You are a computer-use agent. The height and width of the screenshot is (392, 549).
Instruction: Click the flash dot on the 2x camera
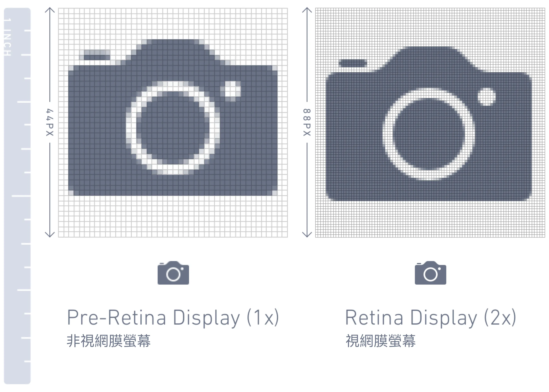pos(487,97)
